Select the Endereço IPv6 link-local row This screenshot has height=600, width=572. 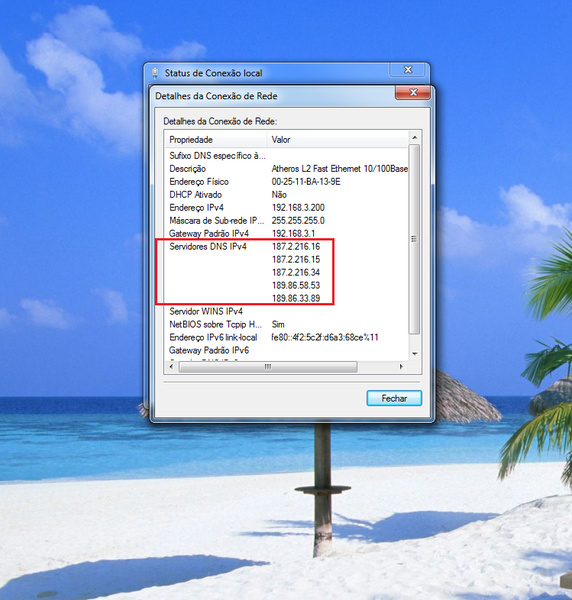(287, 338)
